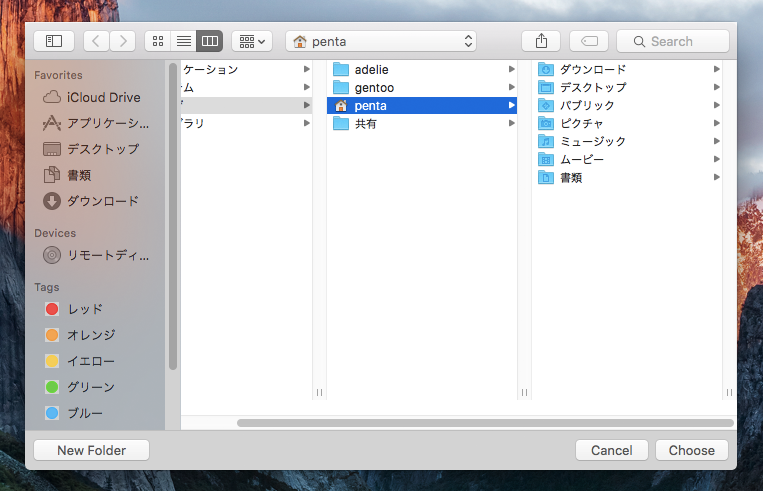Toggle the sidebar visibility button

54,41
